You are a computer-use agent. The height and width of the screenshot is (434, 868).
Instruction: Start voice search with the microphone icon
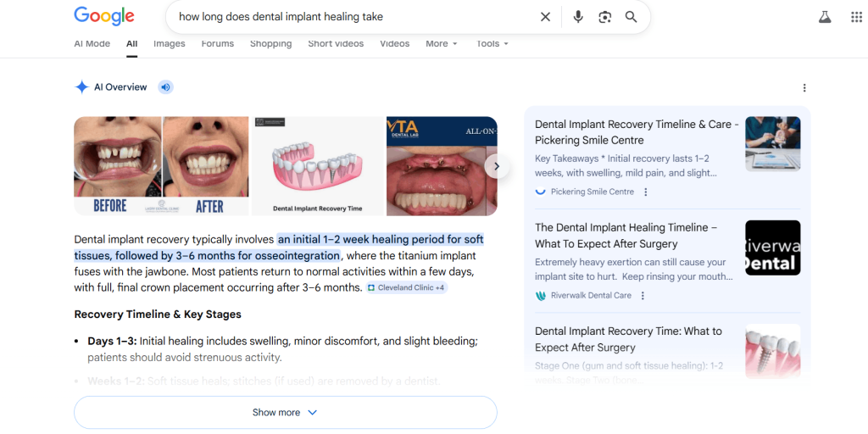click(x=578, y=17)
